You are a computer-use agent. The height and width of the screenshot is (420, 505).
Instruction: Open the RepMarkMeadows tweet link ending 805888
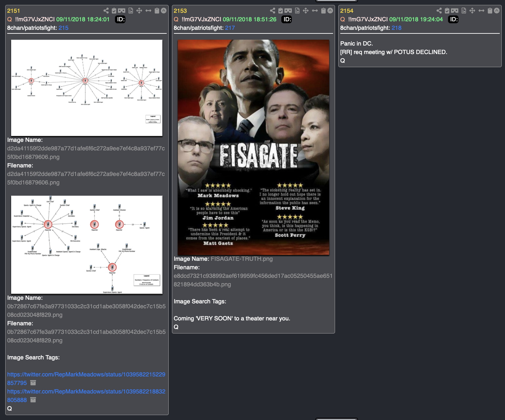(x=86, y=396)
